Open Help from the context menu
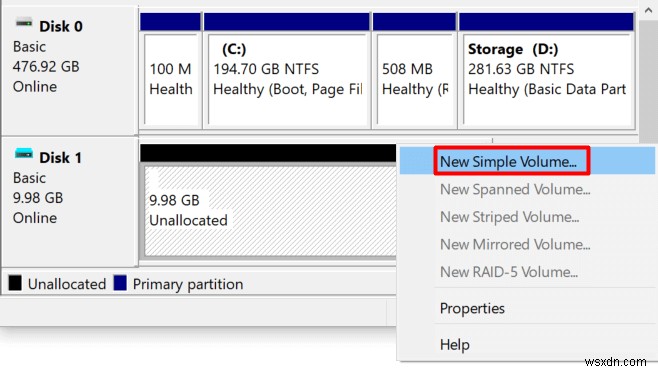 point(527,344)
